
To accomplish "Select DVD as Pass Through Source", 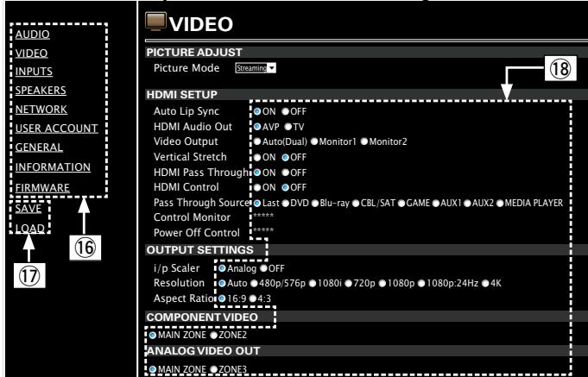I will 286,203.
